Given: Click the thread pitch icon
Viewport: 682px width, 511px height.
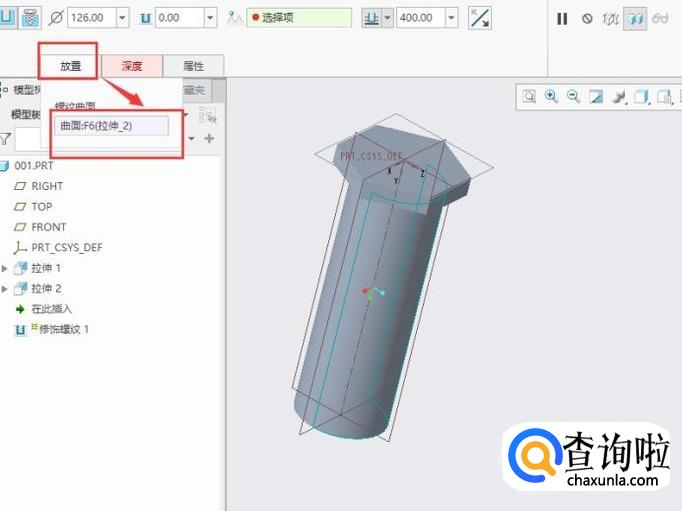Looking at the screenshot, I should pos(145,18).
